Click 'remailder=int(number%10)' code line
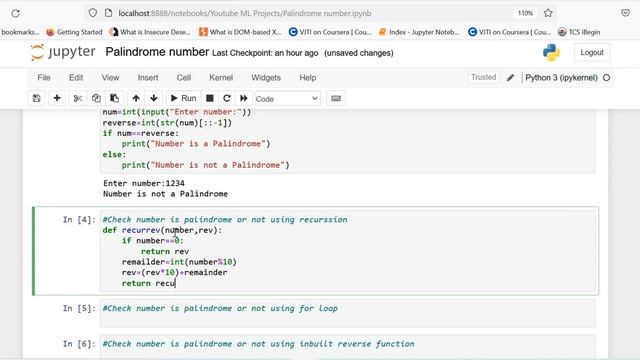640x360 pixels. pos(179,262)
